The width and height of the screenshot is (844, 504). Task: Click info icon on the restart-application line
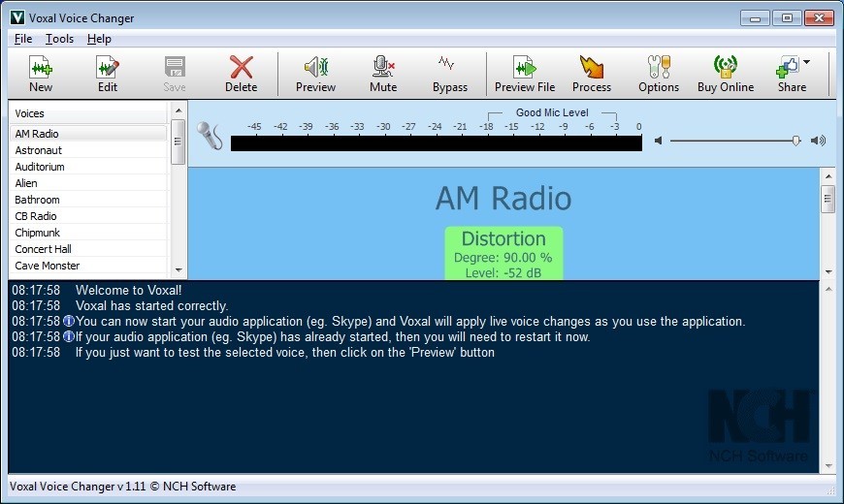(x=68, y=336)
